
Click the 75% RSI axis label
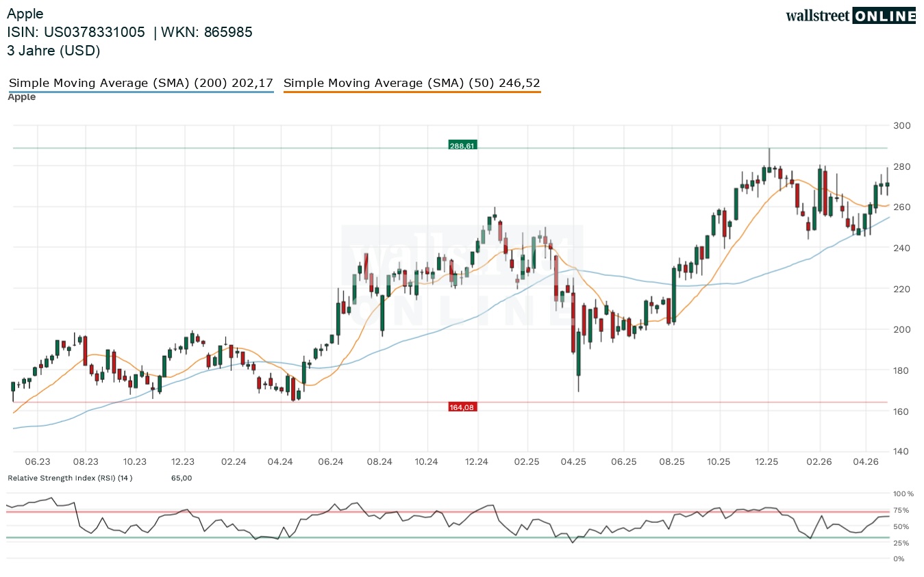coord(901,510)
